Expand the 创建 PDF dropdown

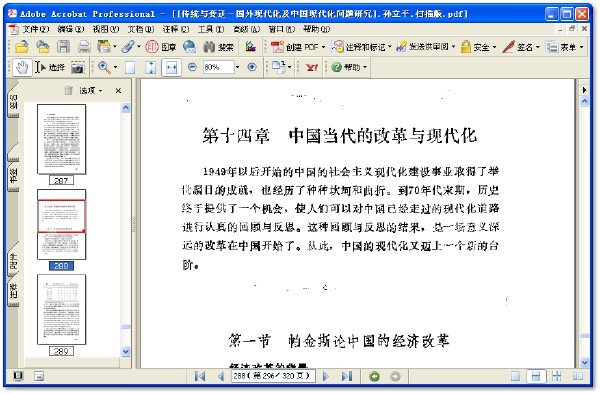point(323,47)
